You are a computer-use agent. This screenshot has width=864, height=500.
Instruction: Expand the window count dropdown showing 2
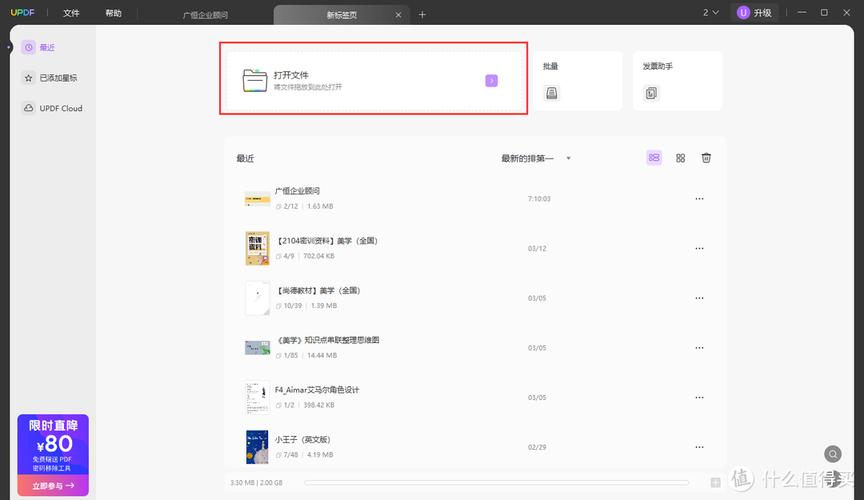click(710, 12)
